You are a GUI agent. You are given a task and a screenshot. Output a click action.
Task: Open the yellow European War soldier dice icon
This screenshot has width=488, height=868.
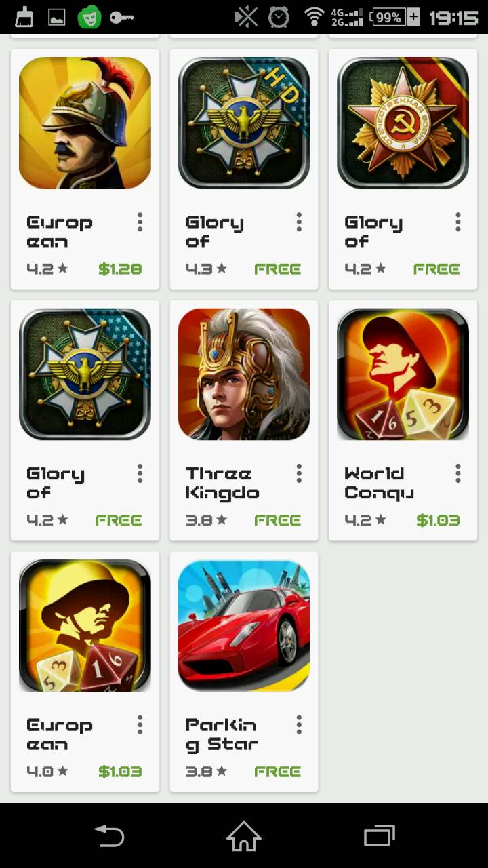pos(85,625)
